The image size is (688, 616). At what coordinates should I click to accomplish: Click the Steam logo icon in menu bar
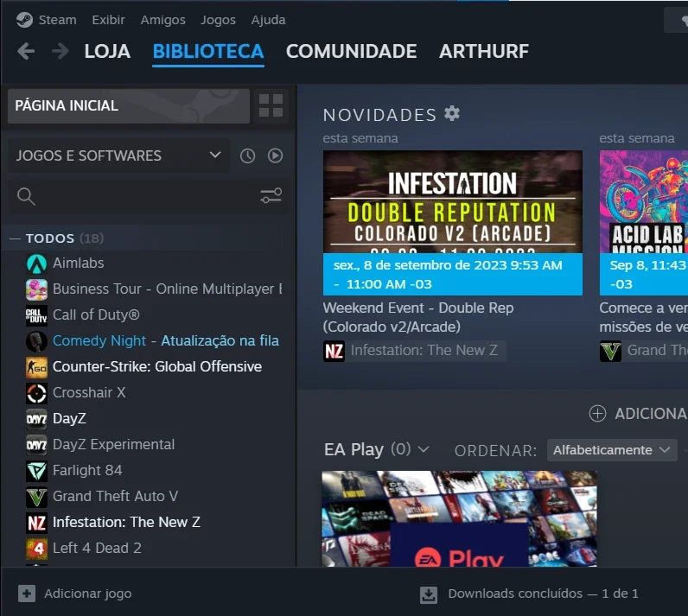pos(24,20)
